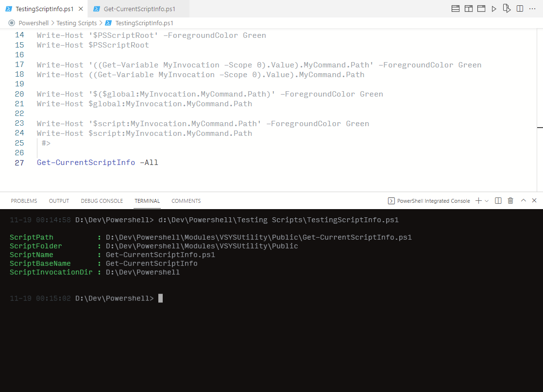Split the terminal pane

coord(498,201)
